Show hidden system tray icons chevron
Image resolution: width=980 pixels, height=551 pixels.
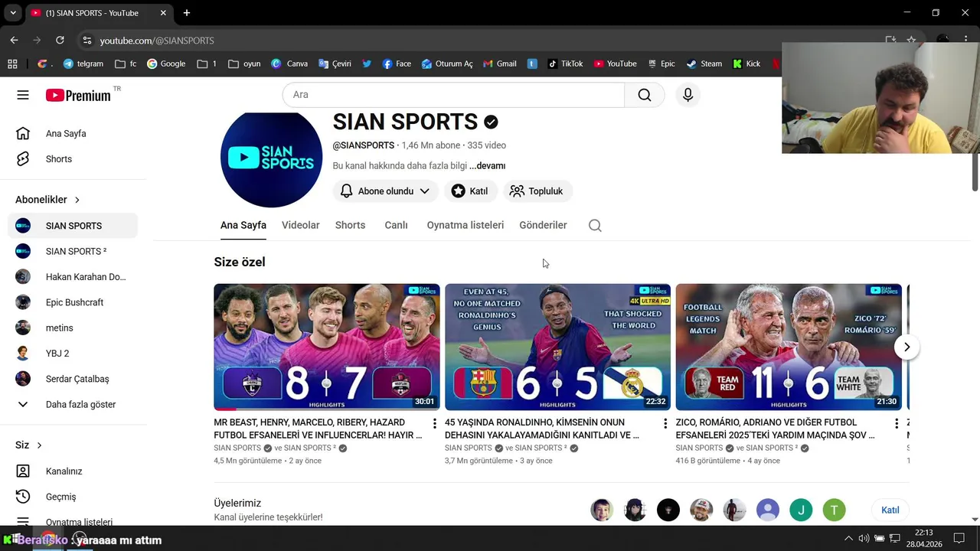pos(848,538)
